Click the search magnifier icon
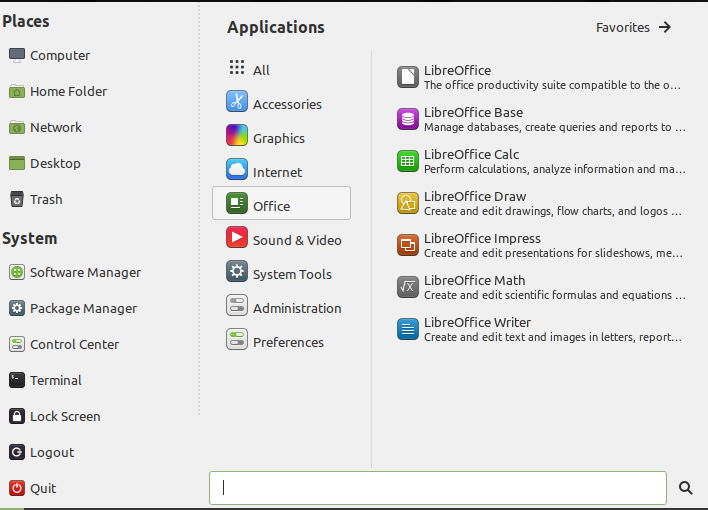 pos(685,488)
